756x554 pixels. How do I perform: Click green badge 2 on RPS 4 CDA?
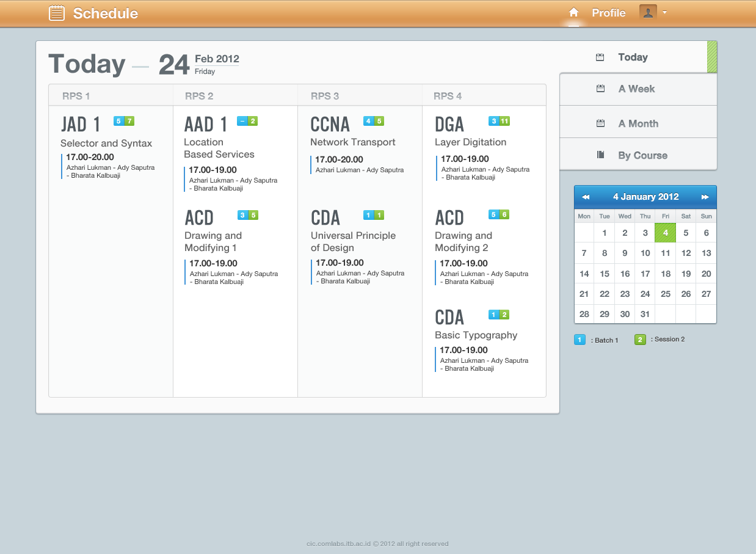click(x=504, y=315)
